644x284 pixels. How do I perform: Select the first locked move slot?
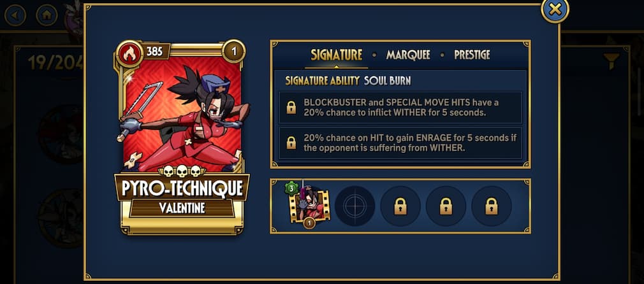coord(400,206)
